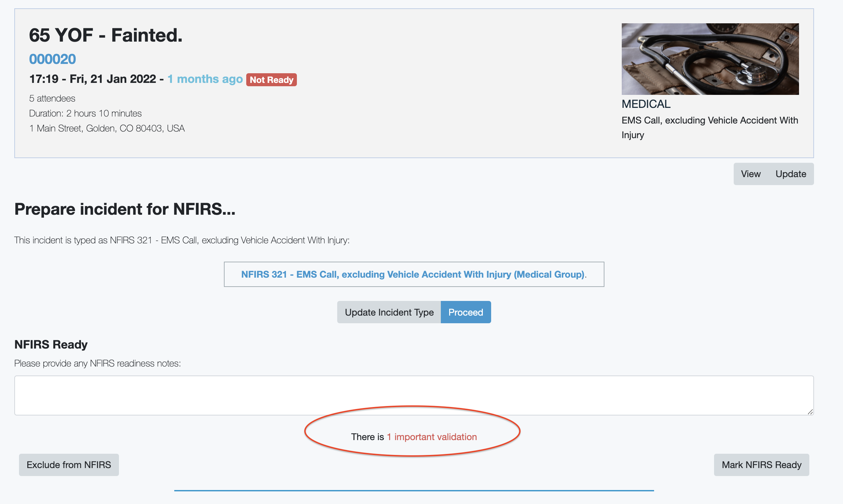This screenshot has height=504, width=843.
Task: Click the MEDICAL category heading
Action: tap(646, 104)
